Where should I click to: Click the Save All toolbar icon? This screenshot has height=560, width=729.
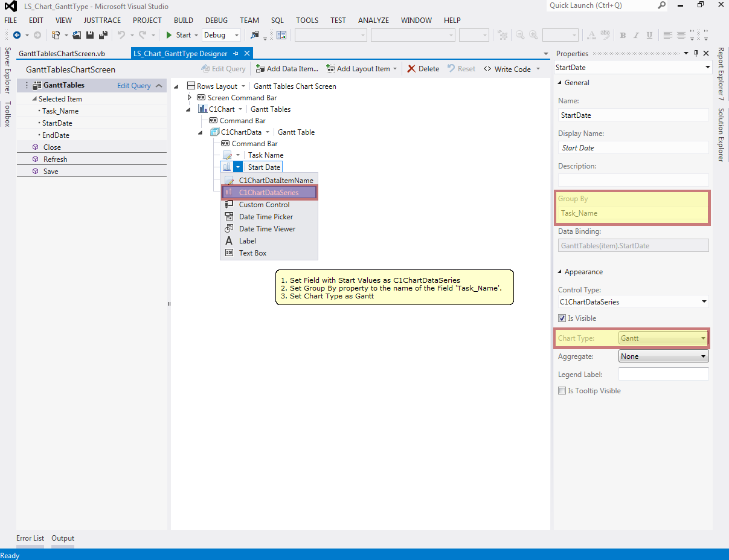pyautogui.click(x=103, y=35)
